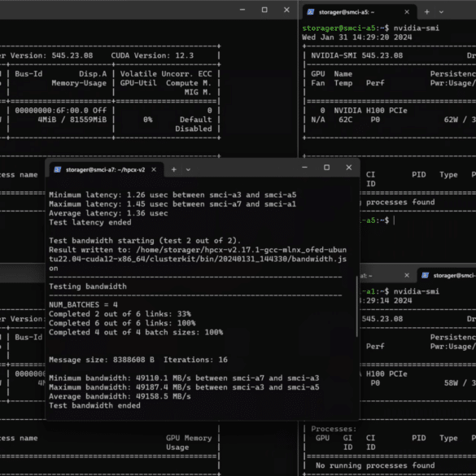Click 'Disabled' MIG mode in top-left window
The width and height of the screenshot is (476, 476).
(x=194, y=129)
